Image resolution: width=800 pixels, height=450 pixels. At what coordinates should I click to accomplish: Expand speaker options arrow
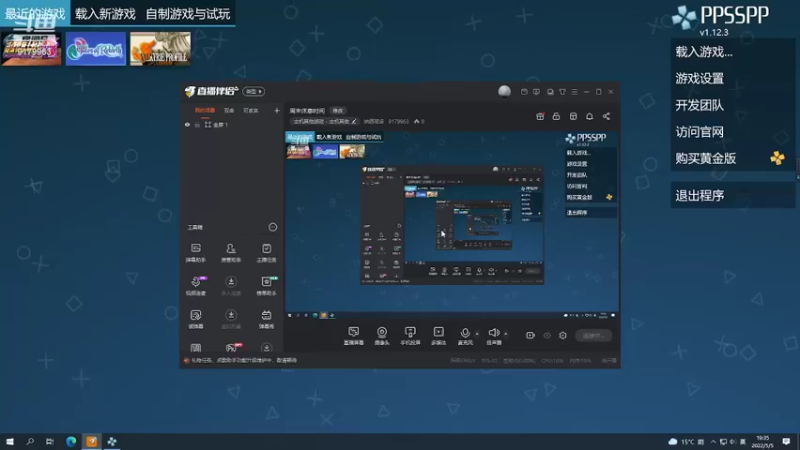click(x=506, y=334)
